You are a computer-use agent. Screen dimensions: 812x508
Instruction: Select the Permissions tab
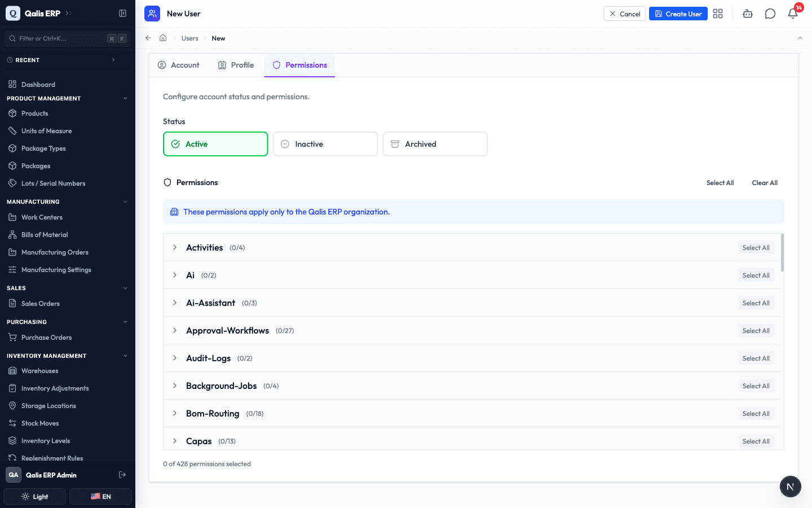[299, 65]
